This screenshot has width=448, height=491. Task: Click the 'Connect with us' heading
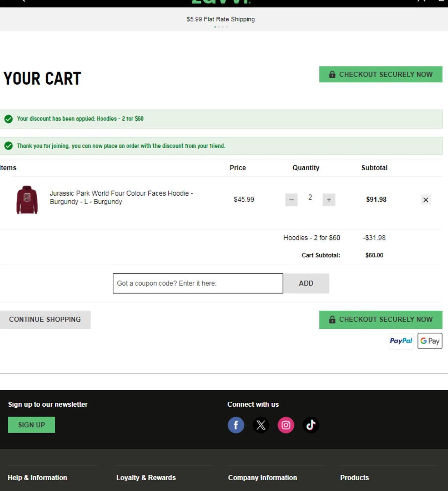(x=253, y=404)
